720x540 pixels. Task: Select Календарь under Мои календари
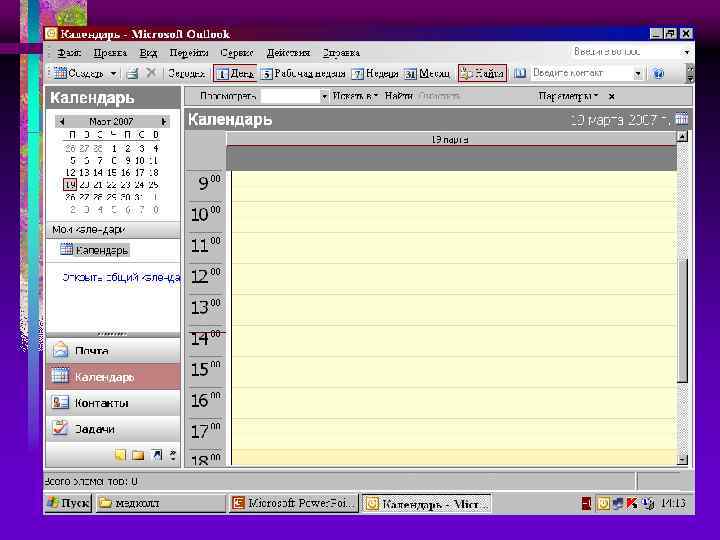pos(94,250)
